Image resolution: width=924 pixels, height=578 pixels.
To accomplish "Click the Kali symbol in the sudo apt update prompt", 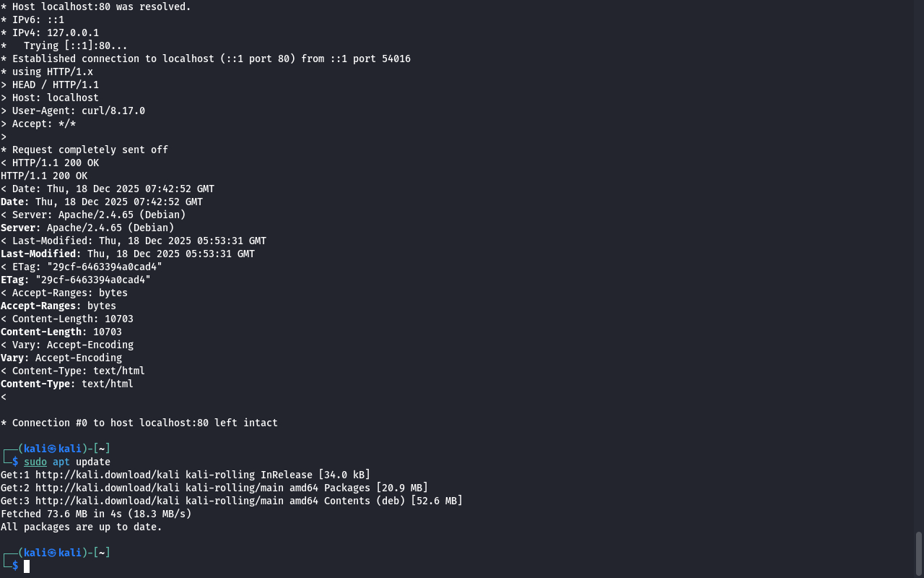I will pos(52,449).
